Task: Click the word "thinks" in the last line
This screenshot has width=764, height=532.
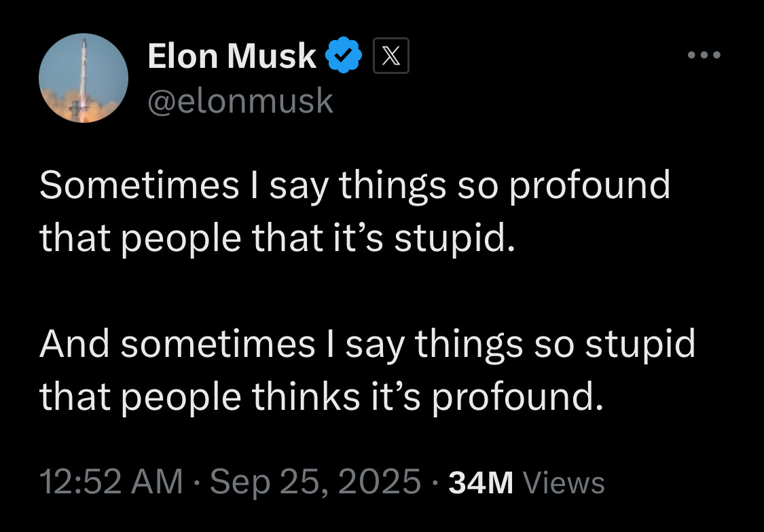Action: click(306, 397)
